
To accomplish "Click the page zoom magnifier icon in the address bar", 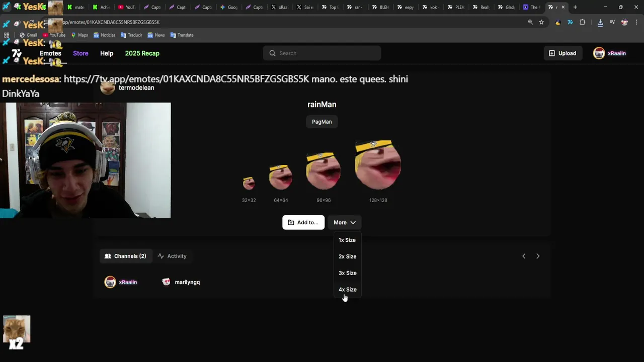I will click(530, 22).
